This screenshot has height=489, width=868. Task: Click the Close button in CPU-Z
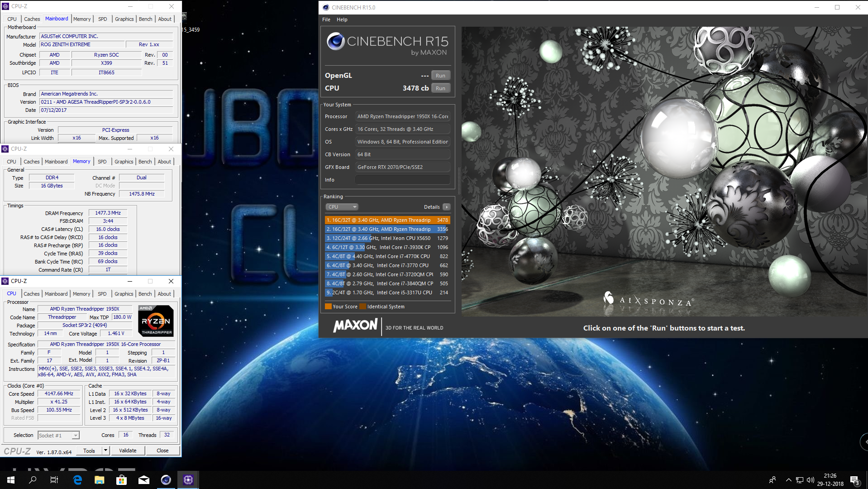tap(162, 451)
